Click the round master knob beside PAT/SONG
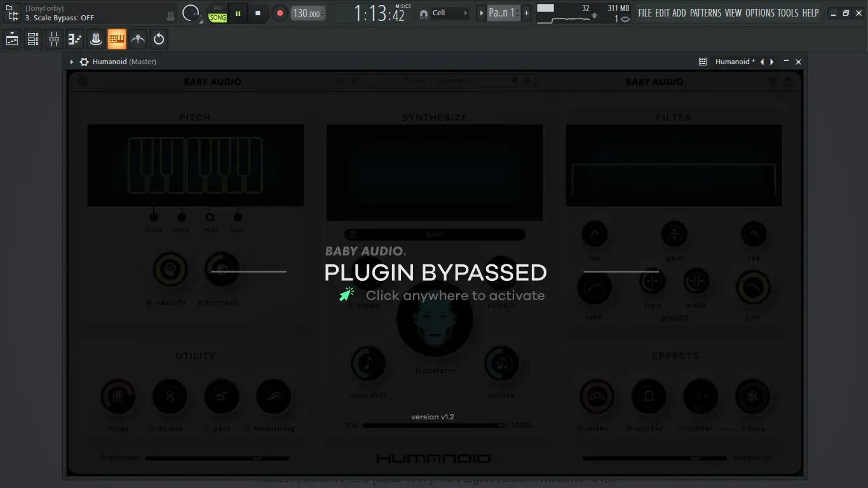The width and height of the screenshot is (868, 488). [191, 13]
